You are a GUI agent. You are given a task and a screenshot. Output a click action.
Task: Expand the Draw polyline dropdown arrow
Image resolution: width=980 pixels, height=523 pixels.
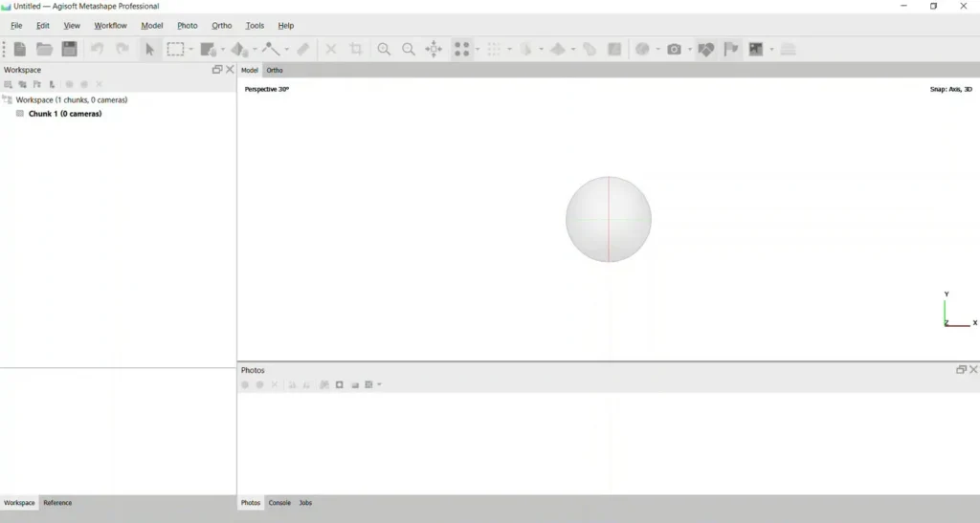pos(286,50)
